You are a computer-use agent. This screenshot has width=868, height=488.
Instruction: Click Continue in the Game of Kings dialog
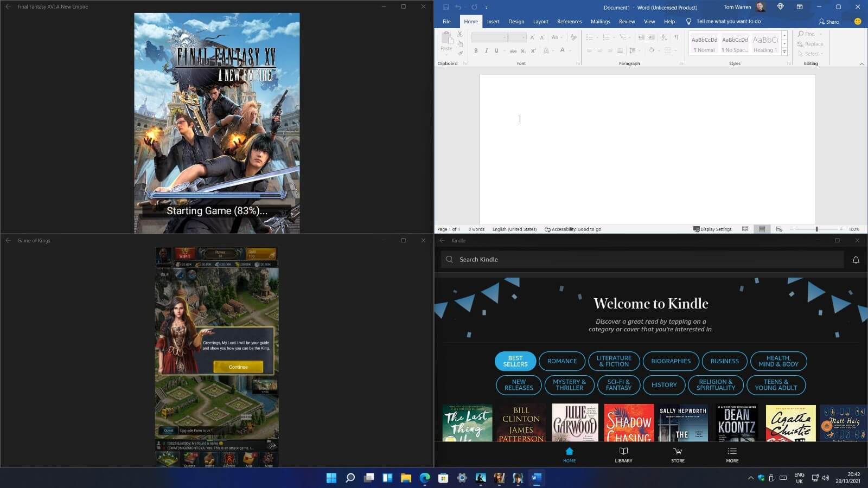coord(238,367)
